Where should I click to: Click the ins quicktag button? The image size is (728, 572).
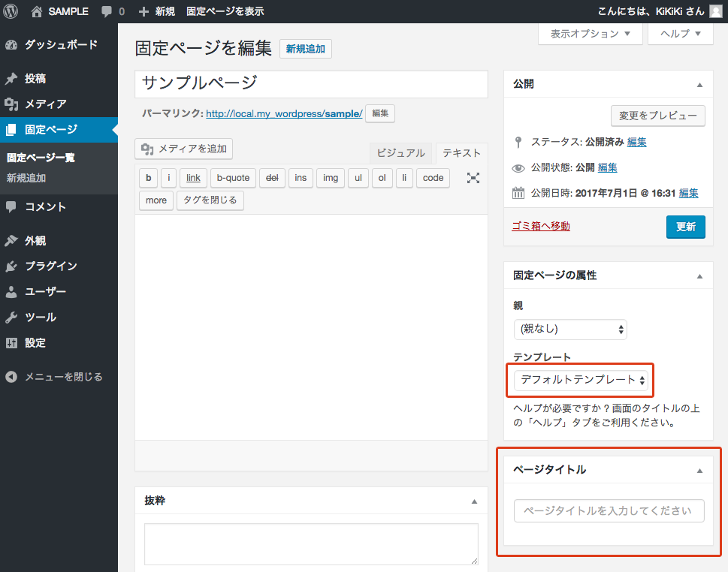301,178
